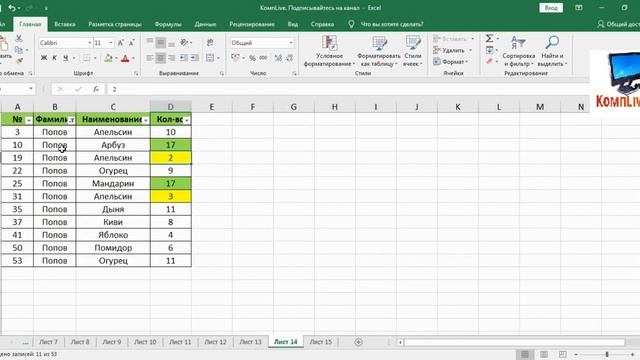Click the Copy icon in clipboard group
The height and width of the screenshot is (360, 640).
pos(19,50)
